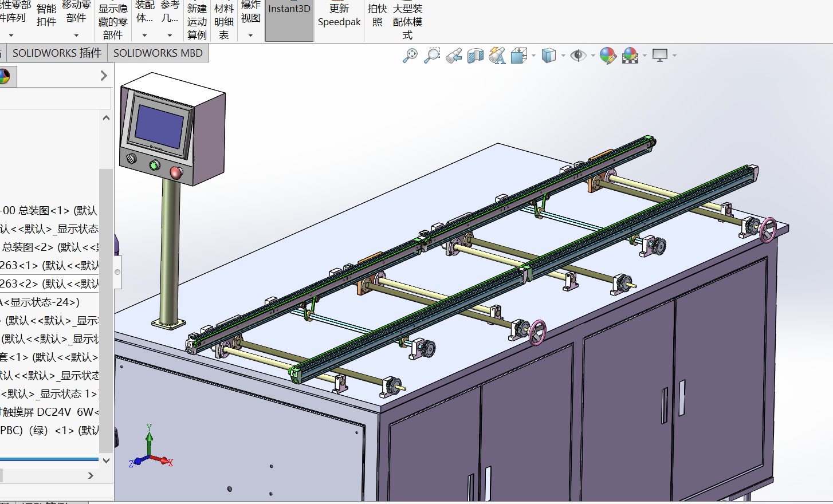Open Edit Appearance color ball icon

tap(608, 56)
